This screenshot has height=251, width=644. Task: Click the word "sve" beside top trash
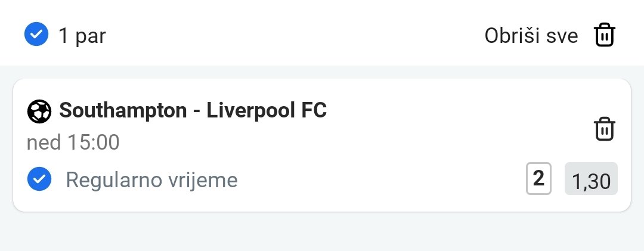coord(563,36)
